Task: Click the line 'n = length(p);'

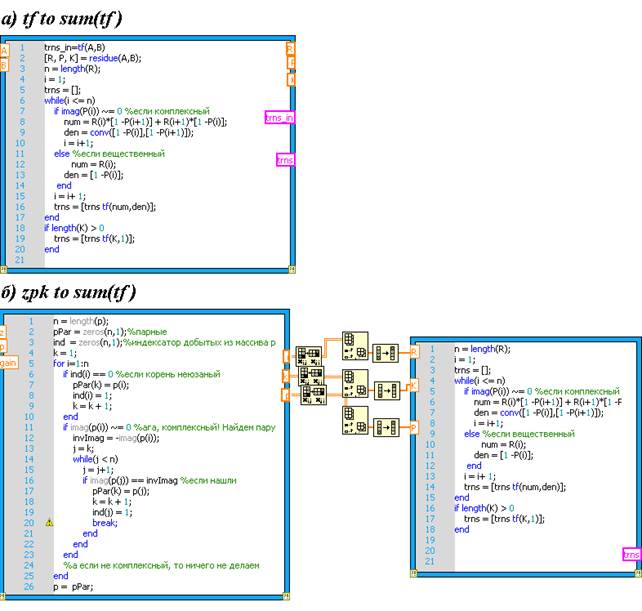Action: 81,321
